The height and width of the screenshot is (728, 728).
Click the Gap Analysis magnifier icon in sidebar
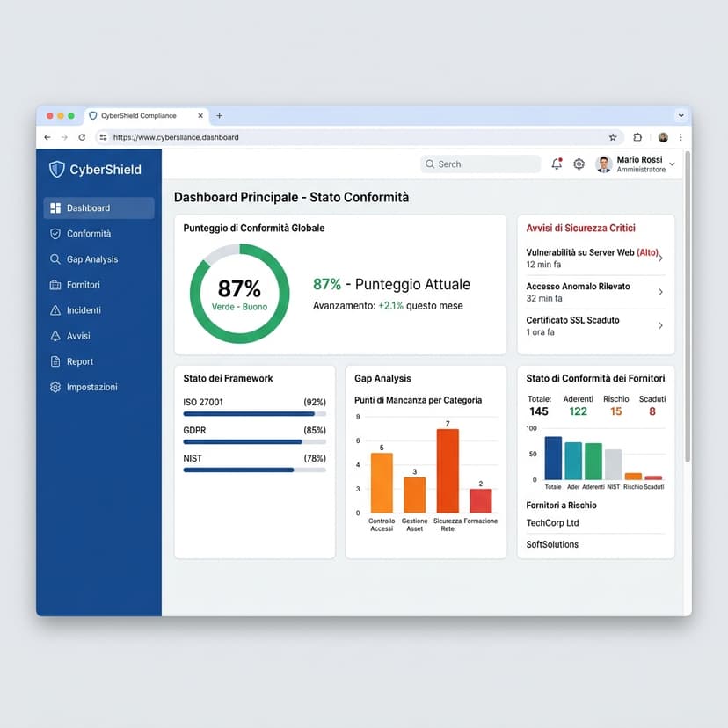(x=55, y=259)
